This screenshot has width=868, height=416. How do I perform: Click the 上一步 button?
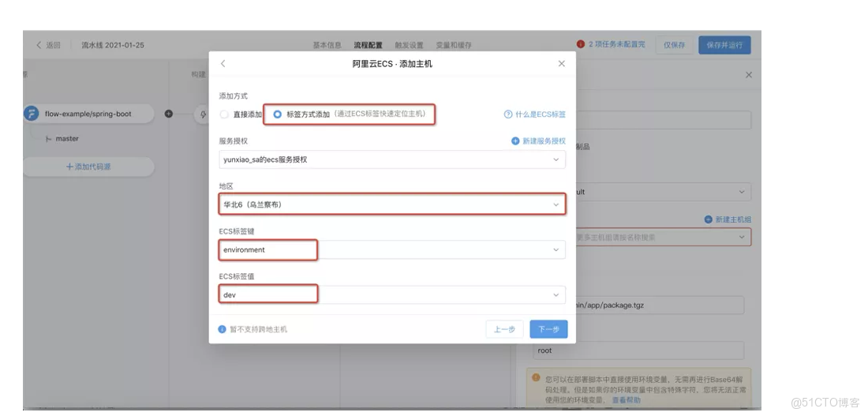(x=504, y=329)
